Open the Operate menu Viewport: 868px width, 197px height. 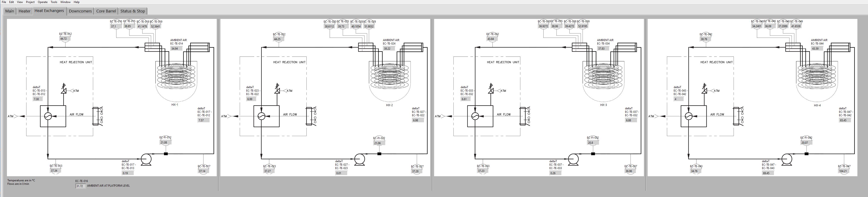(42, 2)
